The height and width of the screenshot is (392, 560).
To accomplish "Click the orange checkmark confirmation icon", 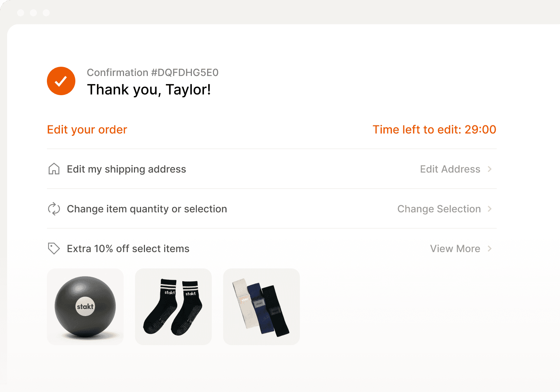I will (x=61, y=81).
